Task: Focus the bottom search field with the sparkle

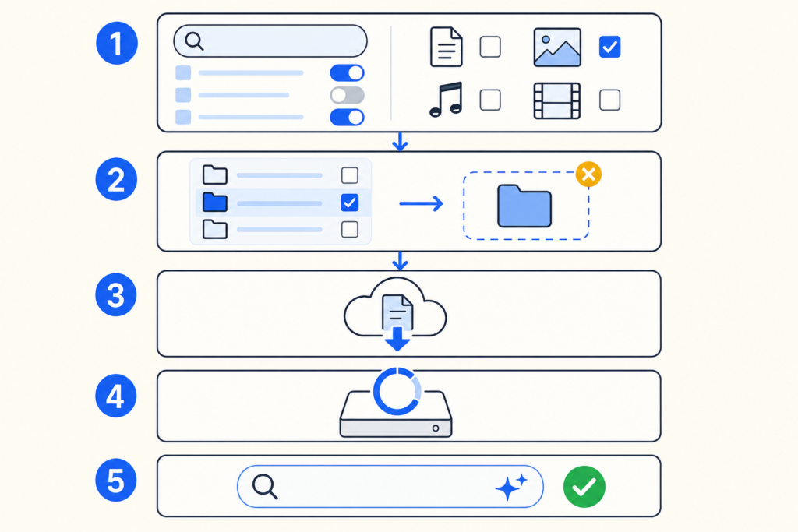Action: point(390,487)
